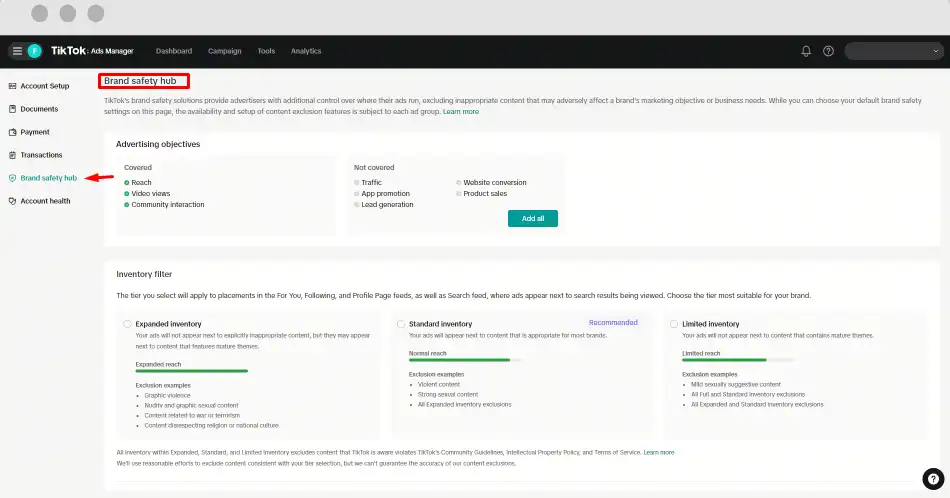Select Brand safety hub in sidebar
The image size is (950, 498).
[48, 178]
